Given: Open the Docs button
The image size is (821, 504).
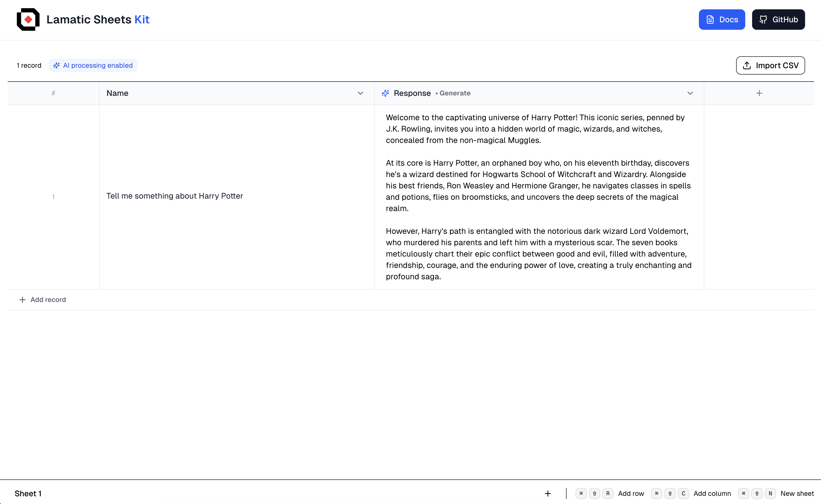Looking at the screenshot, I should pyautogui.click(x=722, y=20).
